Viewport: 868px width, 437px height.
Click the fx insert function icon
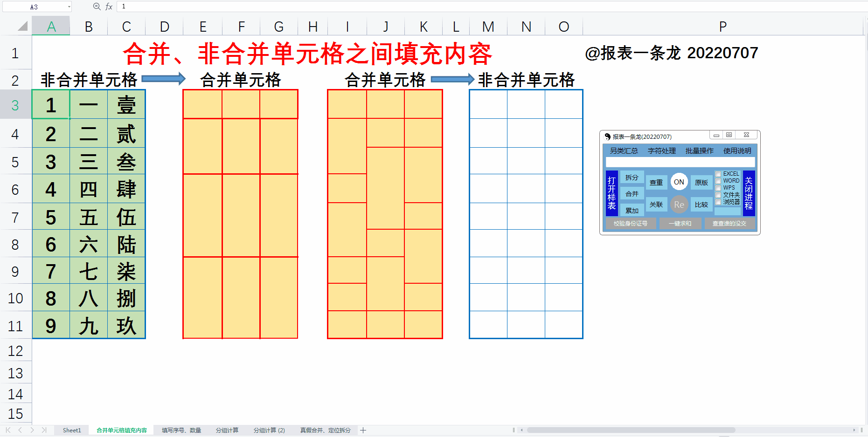coord(109,7)
